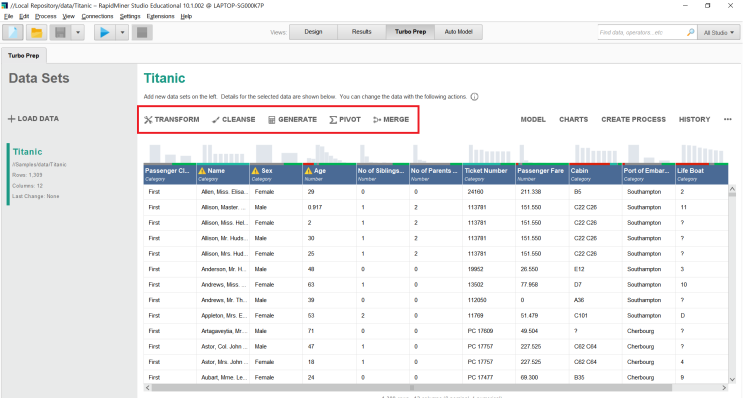
Task: Open CHARTS for the data set
Action: tap(573, 119)
